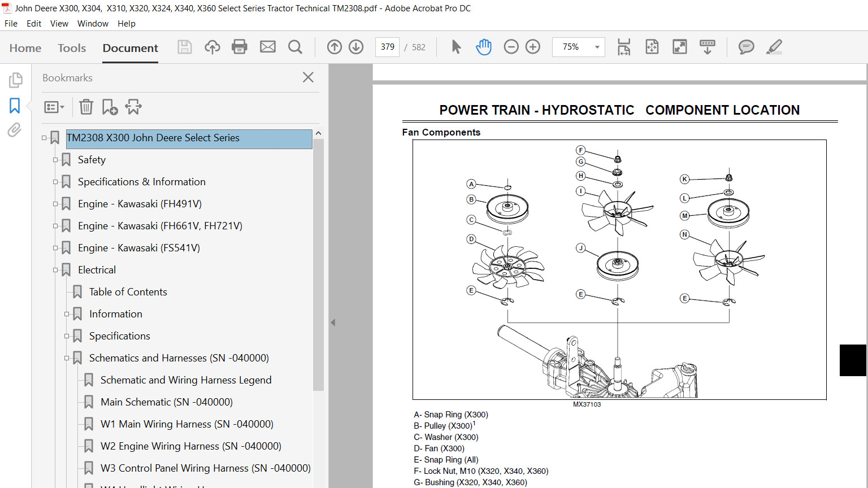Expand the Information sub-bookmark under Electrical
The width and height of the screenshot is (868, 488).
[x=67, y=314]
